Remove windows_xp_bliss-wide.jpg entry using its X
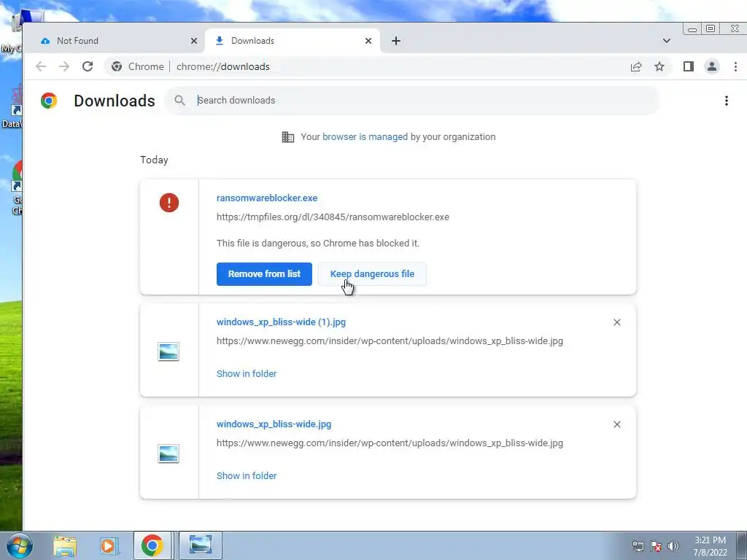The image size is (747, 560). [x=617, y=424]
